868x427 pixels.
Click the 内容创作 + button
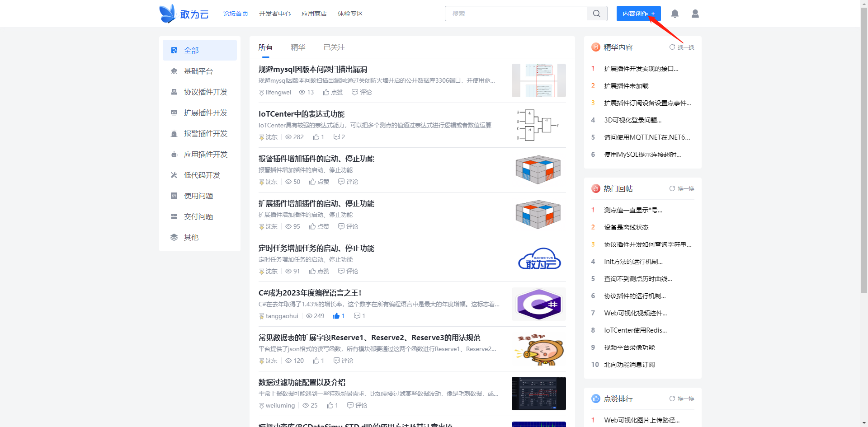pos(638,14)
